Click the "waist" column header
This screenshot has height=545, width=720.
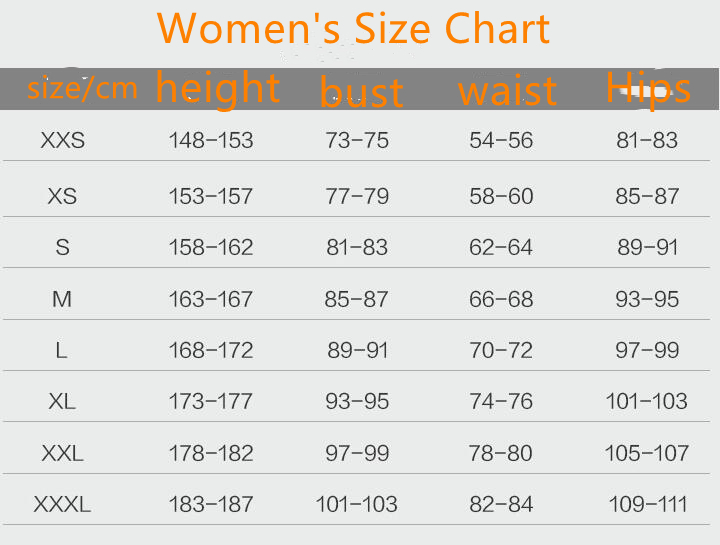[x=506, y=92]
